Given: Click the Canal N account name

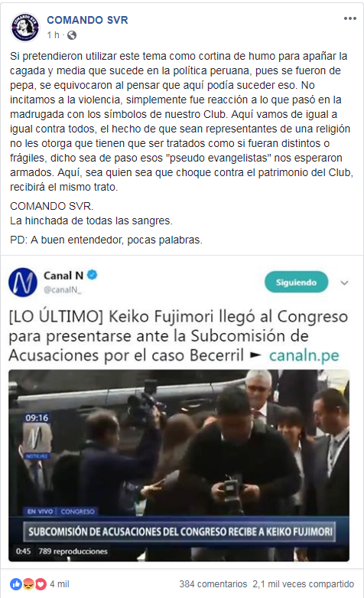Looking at the screenshot, I should 63,275.
